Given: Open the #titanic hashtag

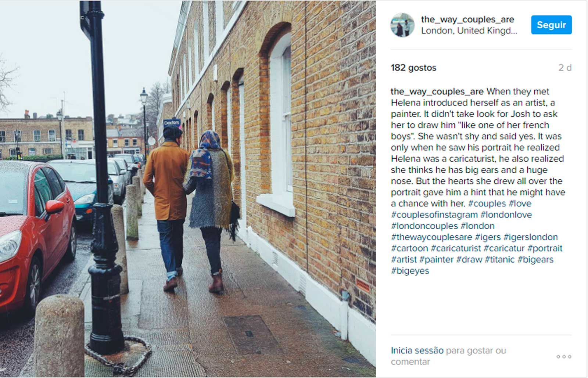Looking at the screenshot, I should 499,259.
